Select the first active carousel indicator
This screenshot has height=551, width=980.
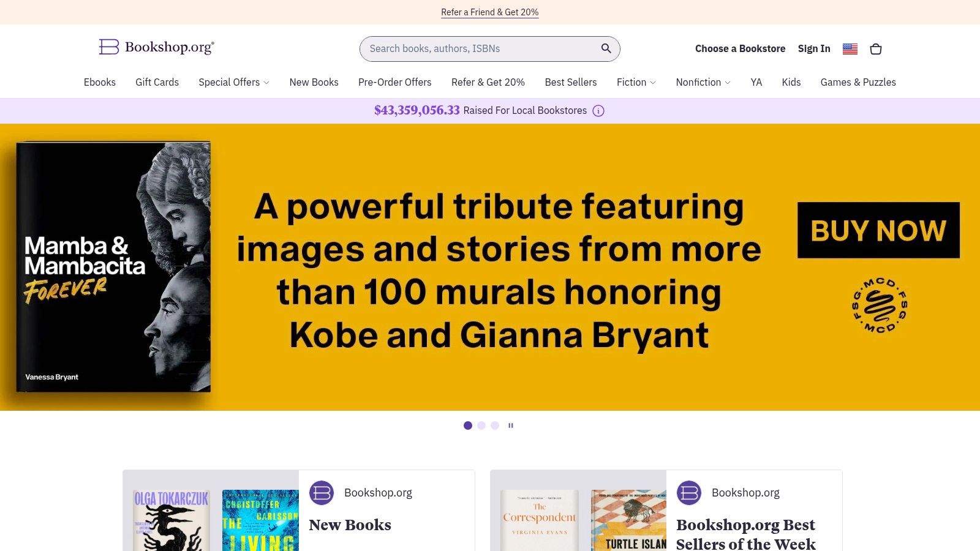(x=468, y=425)
